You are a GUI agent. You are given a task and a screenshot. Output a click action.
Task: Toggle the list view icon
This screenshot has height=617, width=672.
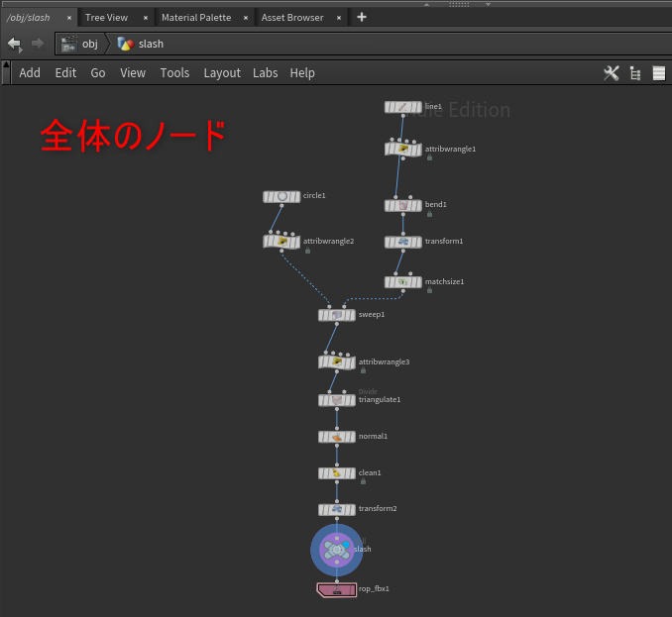659,73
